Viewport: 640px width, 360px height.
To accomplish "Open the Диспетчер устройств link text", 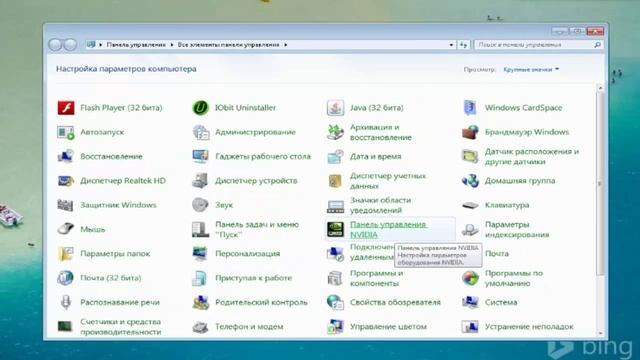I will coord(256,181).
